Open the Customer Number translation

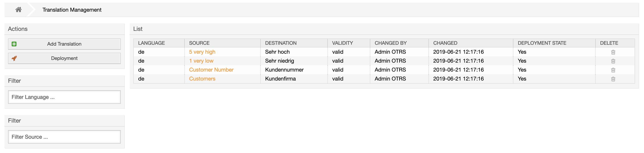coord(211,70)
